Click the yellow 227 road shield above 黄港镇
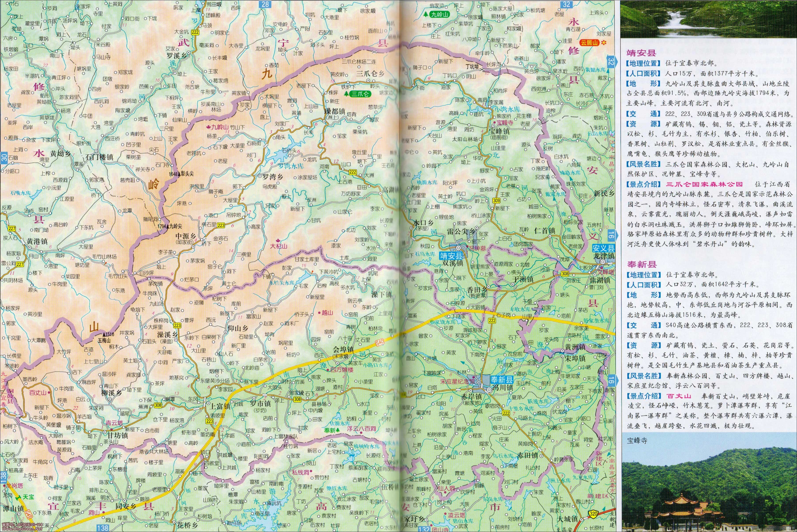Screen dimensions: 797x532 point(12,229)
